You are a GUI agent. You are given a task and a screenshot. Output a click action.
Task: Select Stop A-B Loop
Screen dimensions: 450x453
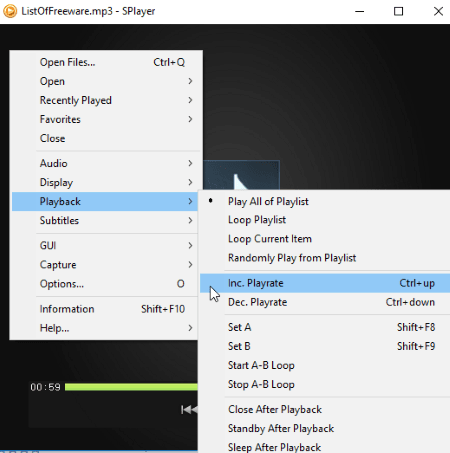coord(325,384)
